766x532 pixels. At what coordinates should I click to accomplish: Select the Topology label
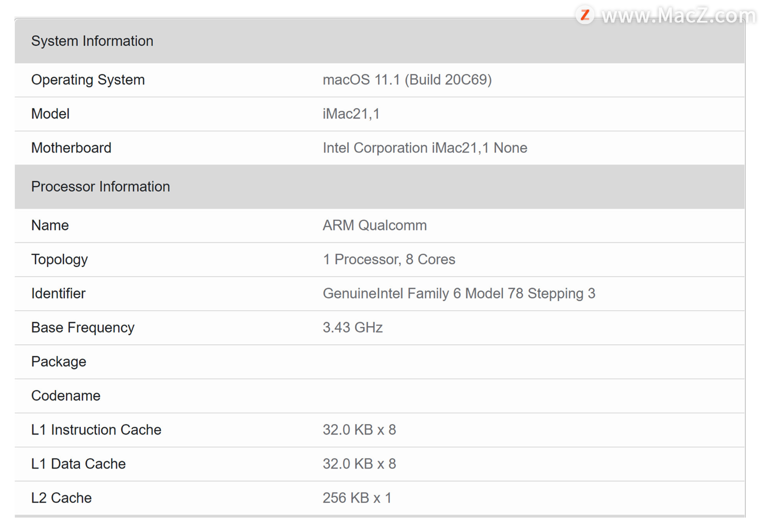[60, 260]
